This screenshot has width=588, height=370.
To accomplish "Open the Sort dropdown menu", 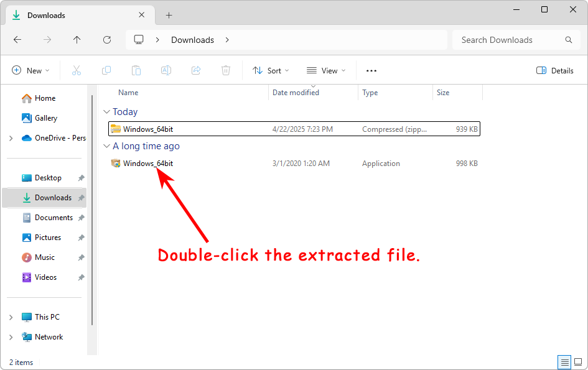I will click(267, 71).
